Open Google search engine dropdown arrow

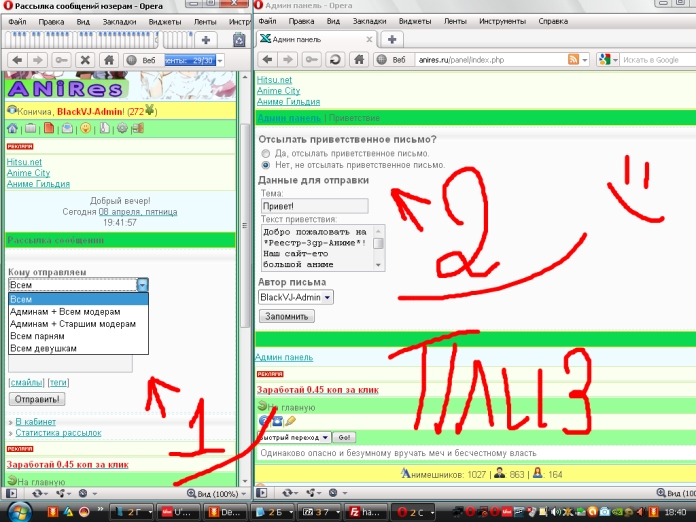[x=615, y=59]
